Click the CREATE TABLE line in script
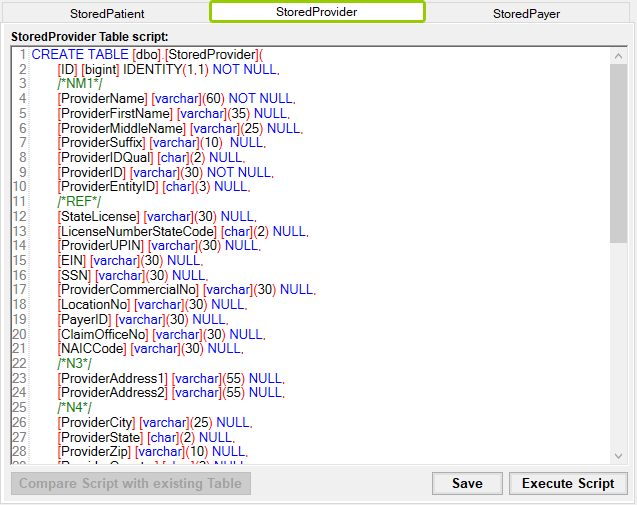The width and height of the screenshot is (637, 505). coord(147,54)
